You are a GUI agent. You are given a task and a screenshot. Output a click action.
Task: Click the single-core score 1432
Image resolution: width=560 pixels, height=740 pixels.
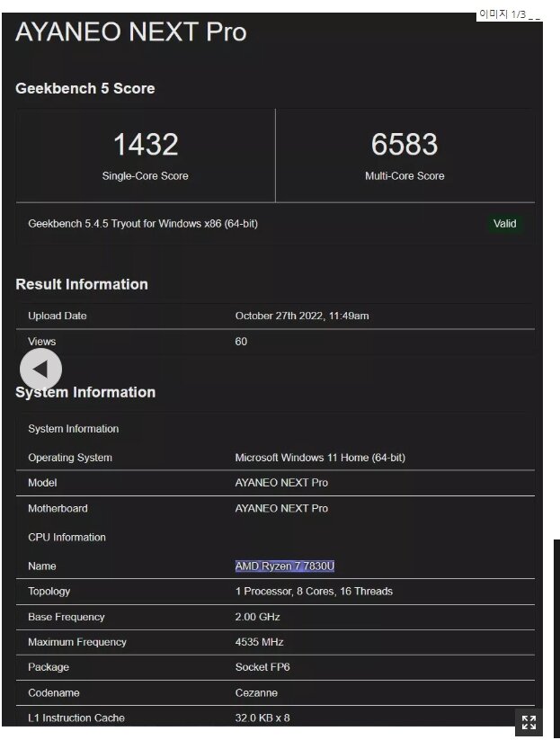pos(146,144)
